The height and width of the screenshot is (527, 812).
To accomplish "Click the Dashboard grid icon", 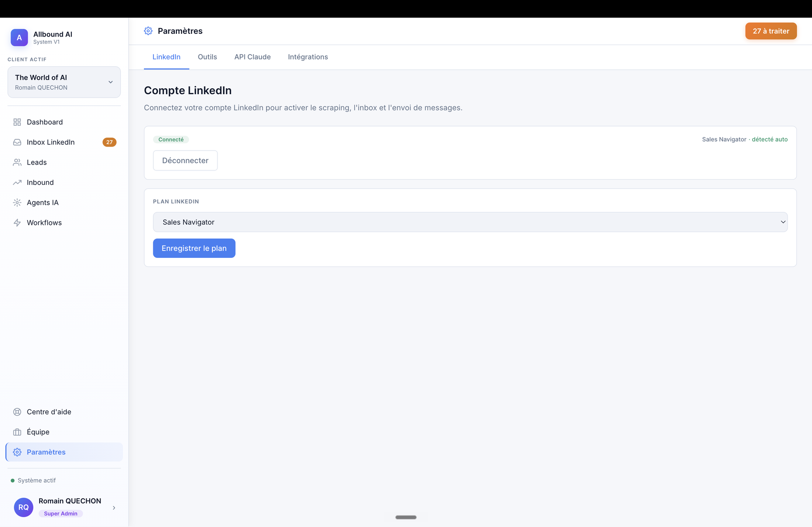I will (17, 122).
